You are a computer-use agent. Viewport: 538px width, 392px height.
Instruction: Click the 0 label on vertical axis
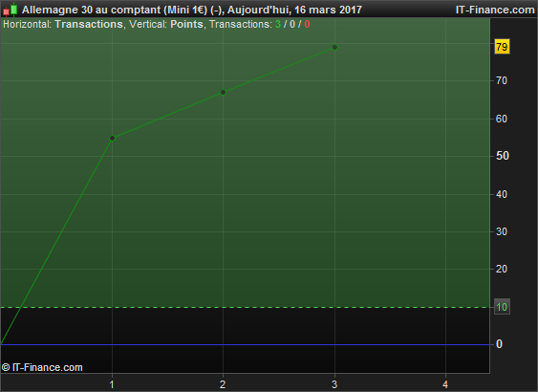tap(499, 344)
